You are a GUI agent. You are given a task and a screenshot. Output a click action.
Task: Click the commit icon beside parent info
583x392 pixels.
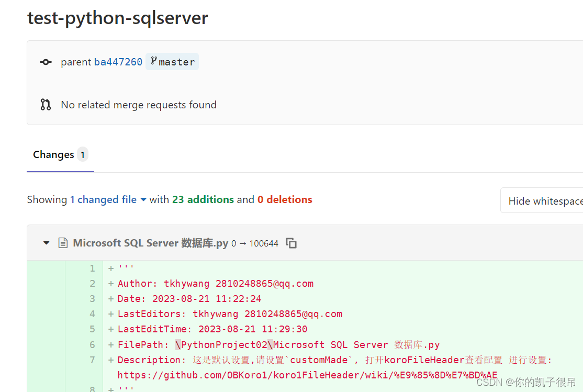point(46,62)
